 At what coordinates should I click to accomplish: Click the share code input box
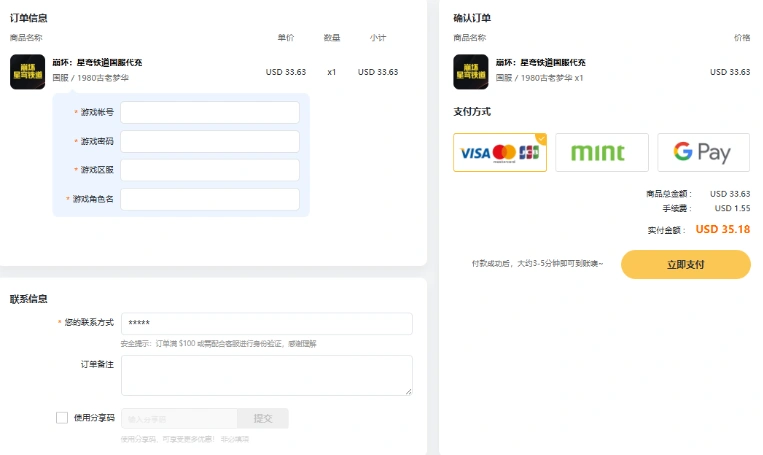[179, 418]
